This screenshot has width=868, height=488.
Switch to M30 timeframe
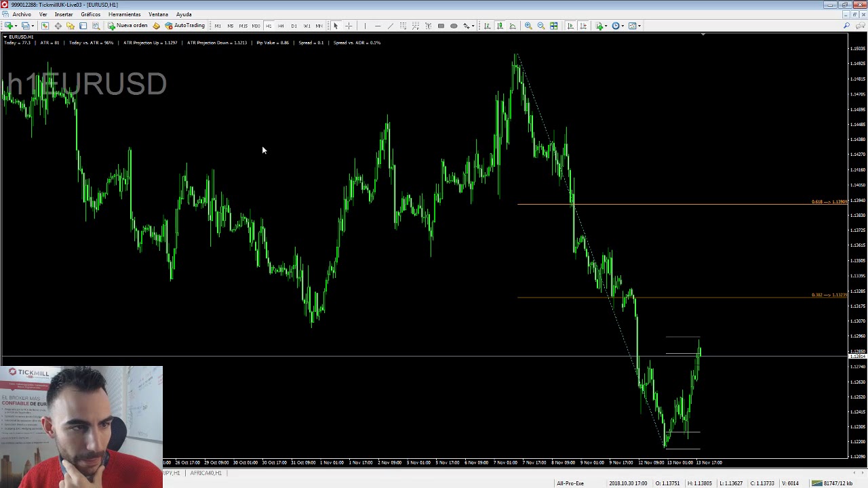(x=256, y=26)
